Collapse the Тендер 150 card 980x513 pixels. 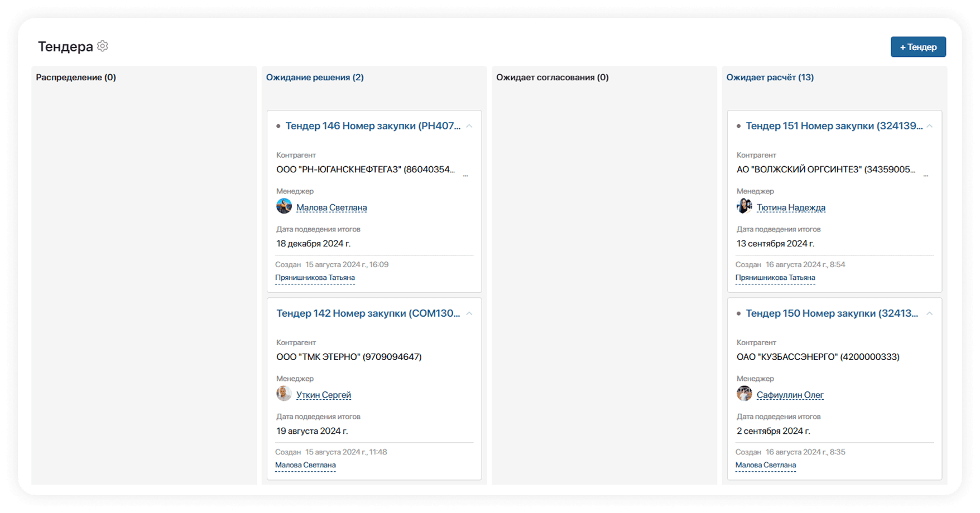click(930, 314)
